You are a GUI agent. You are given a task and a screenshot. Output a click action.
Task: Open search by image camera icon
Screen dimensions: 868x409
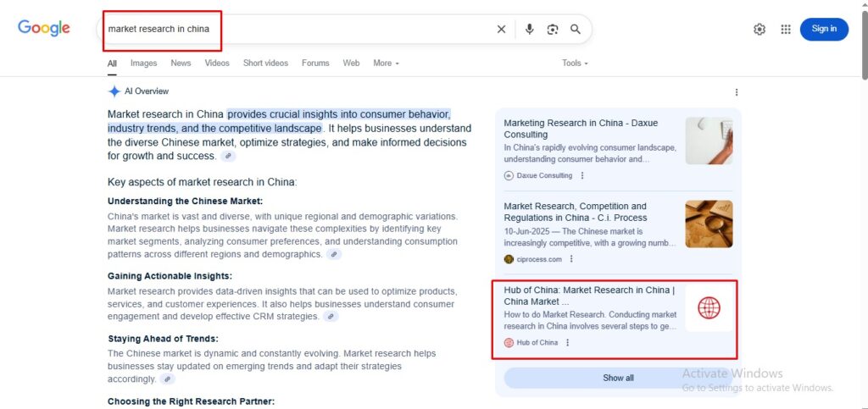coord(553,30)
